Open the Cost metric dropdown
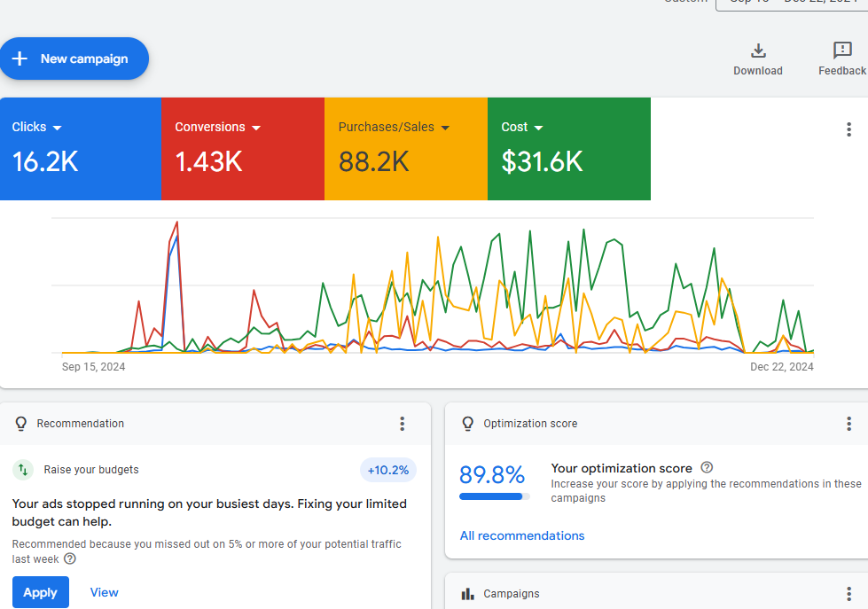Screen dimensions: 868x609 [539, 128]
